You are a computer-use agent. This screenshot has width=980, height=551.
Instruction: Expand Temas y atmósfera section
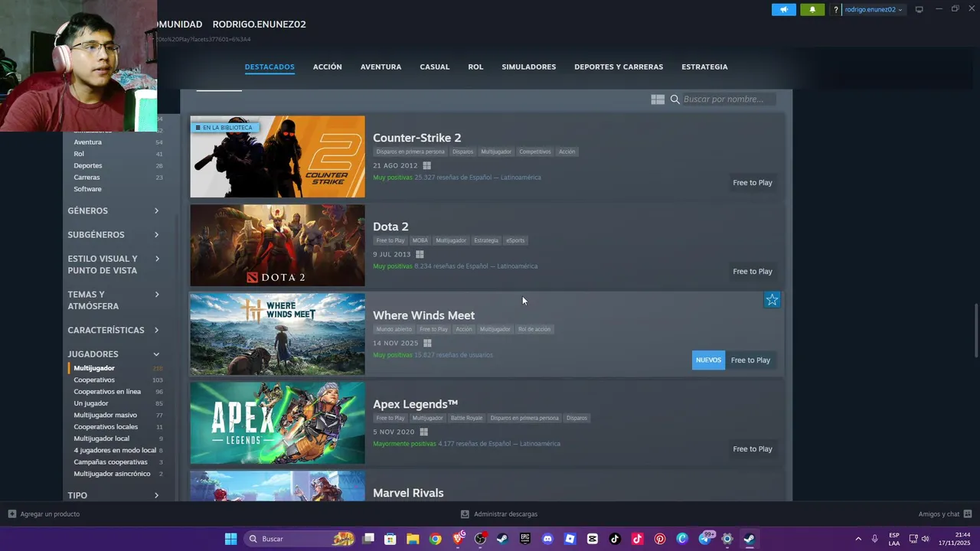(x=113, y=300)
